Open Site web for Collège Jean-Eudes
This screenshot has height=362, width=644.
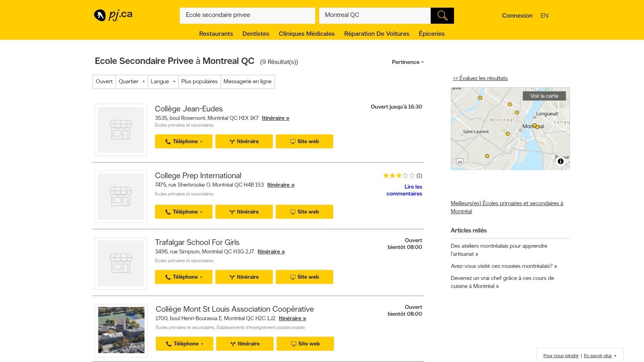(304, 142)
